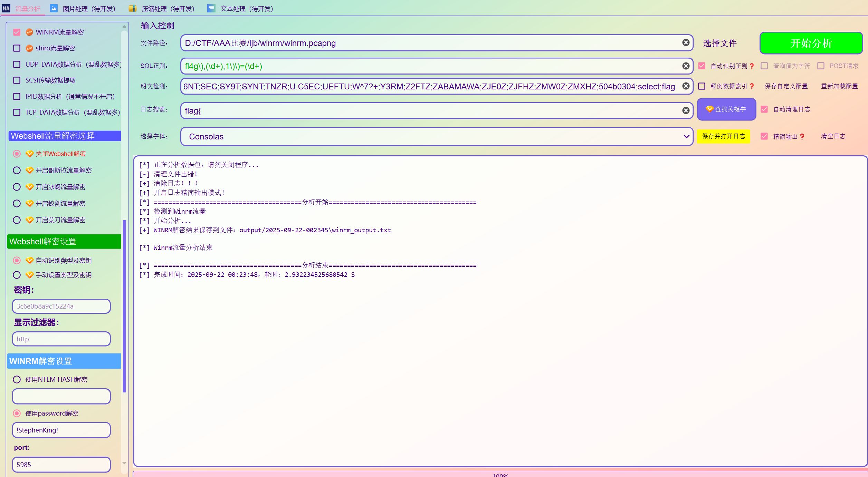868x477 pixels.
Task: Clear the file path field with X icon
Action: pyautogui.click(x=686, y=42)
